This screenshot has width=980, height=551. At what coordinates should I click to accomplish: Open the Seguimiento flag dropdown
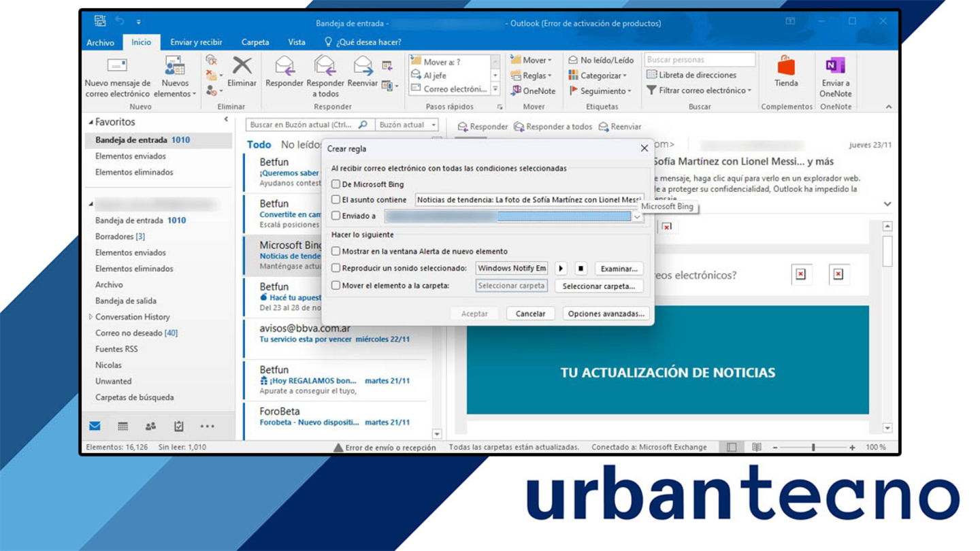[x=600, y=90]
